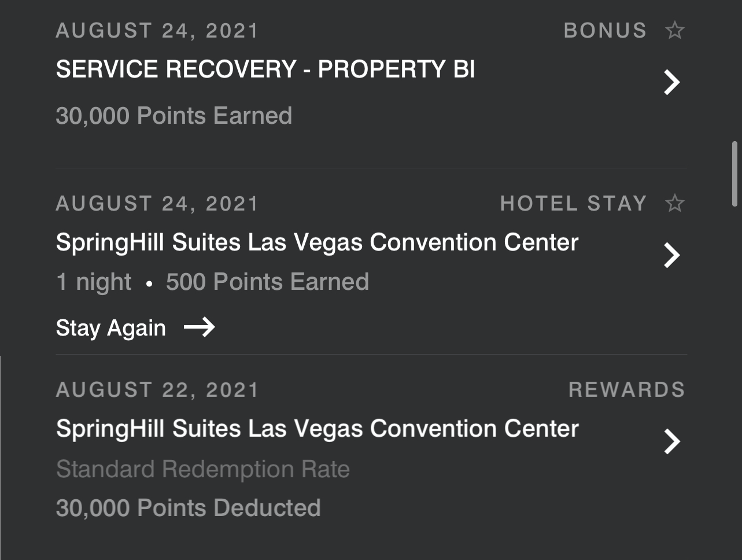
Task: Click the HOTEL STAY label
Action: click(x=573, y=204)
